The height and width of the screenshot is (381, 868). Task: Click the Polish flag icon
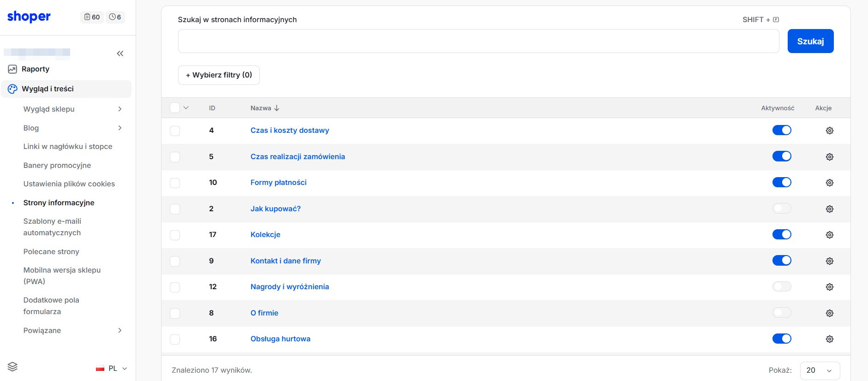pos(100,369)
